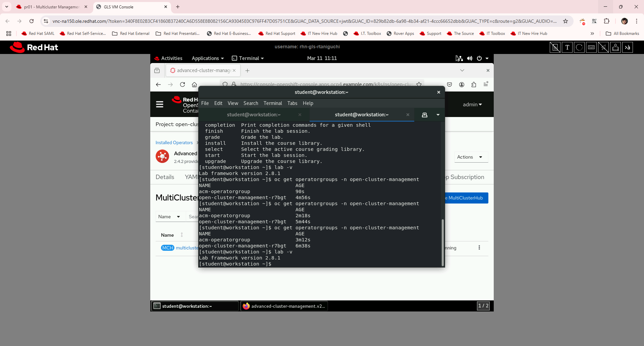Click the keyboard language icon in Red Hat toolbar
The height and width of the screenshot is (346, 644).
point(628,47)
